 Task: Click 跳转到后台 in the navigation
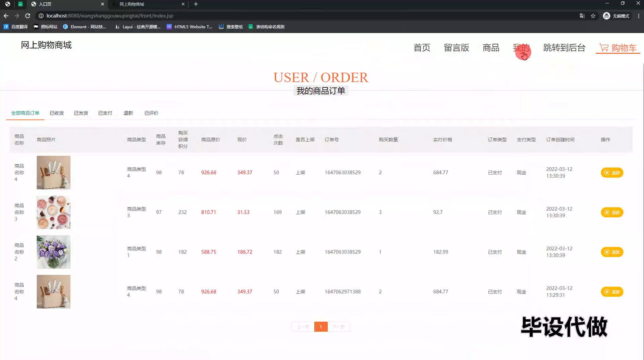(564, 48)
